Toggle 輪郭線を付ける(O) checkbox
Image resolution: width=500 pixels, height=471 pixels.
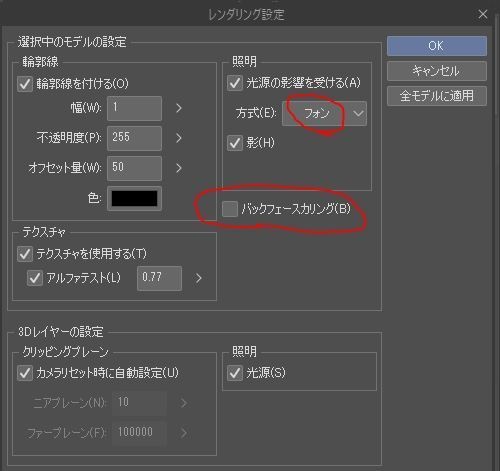[25, 84]
